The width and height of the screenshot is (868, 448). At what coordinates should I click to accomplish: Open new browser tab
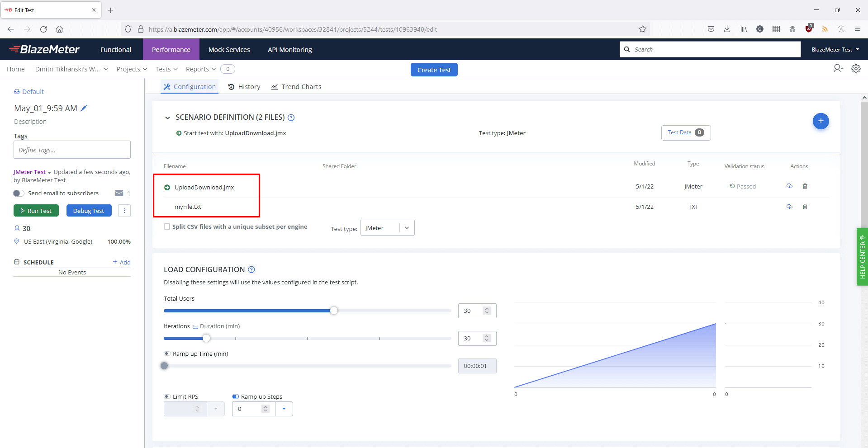click(111, 10)
